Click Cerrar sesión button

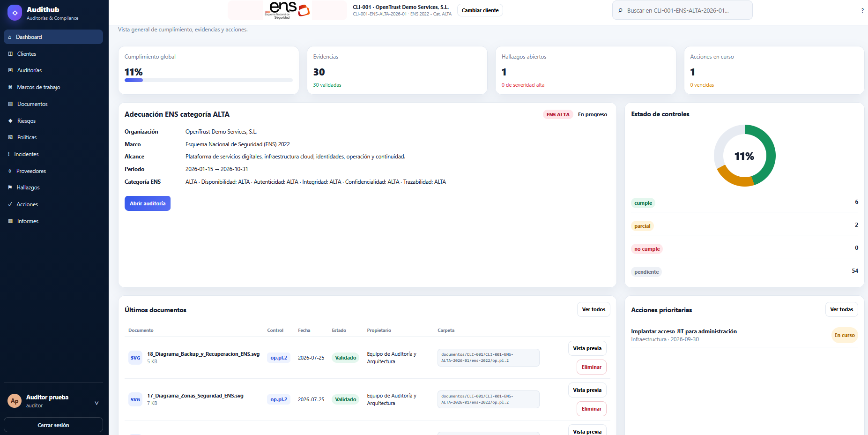click(53, 425)
